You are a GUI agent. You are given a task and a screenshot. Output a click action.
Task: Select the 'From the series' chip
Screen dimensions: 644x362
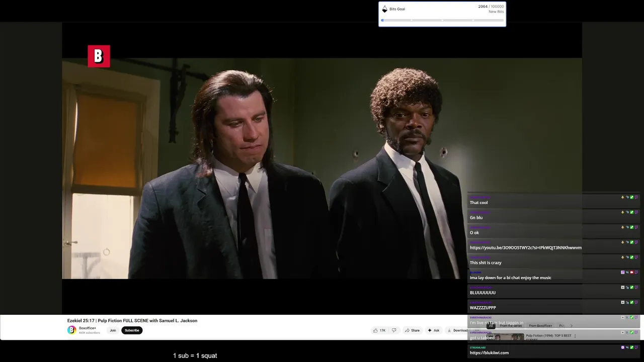pyautogui.click(x=511, y=326)
